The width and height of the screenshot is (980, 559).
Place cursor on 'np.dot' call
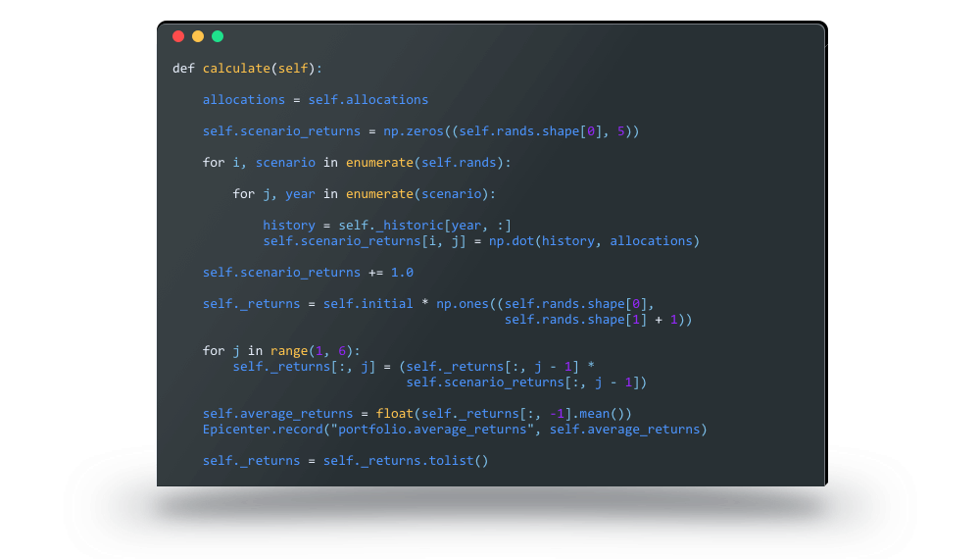(512, 241)
